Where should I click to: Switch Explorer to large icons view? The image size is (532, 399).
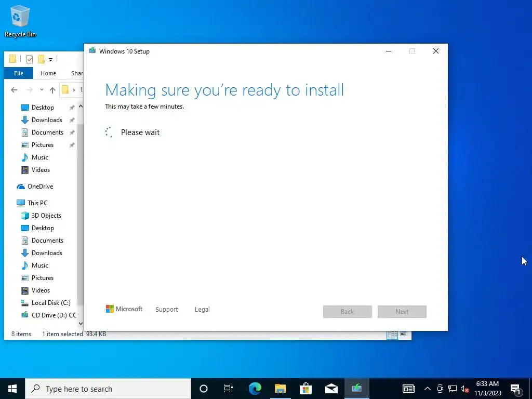coord(403,335)
